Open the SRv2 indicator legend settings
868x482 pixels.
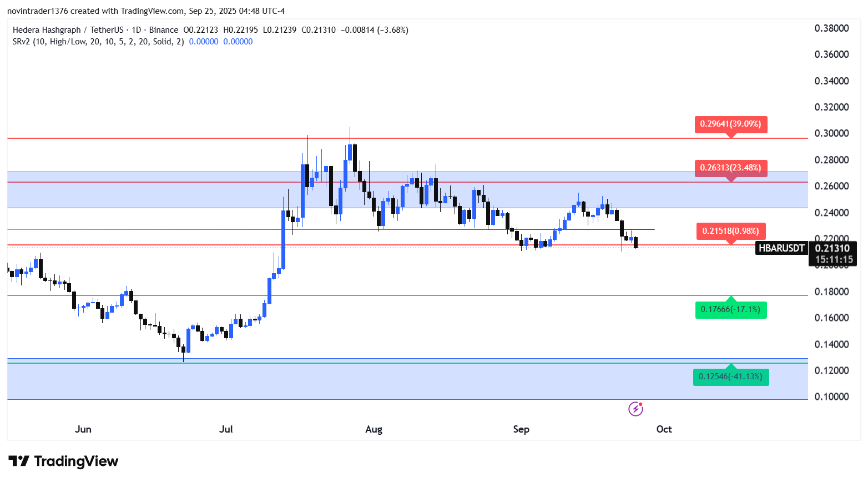pos(98,42)
